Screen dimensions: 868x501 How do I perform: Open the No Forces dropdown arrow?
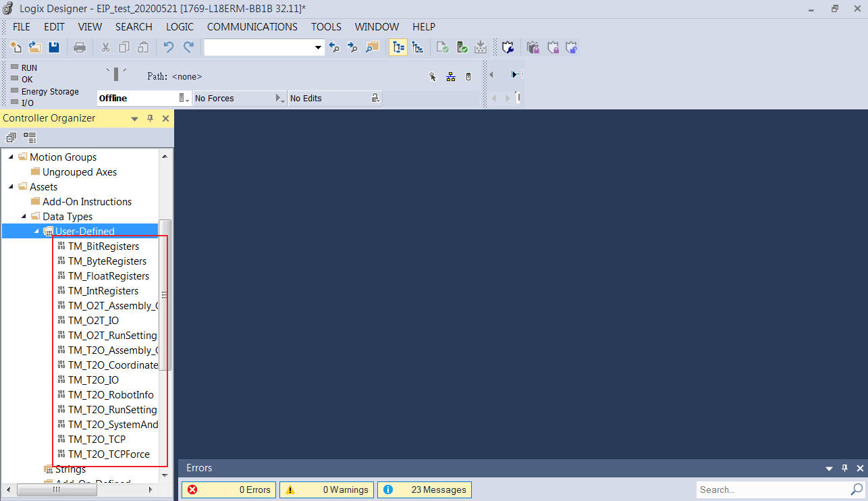[x=280, y=98]
